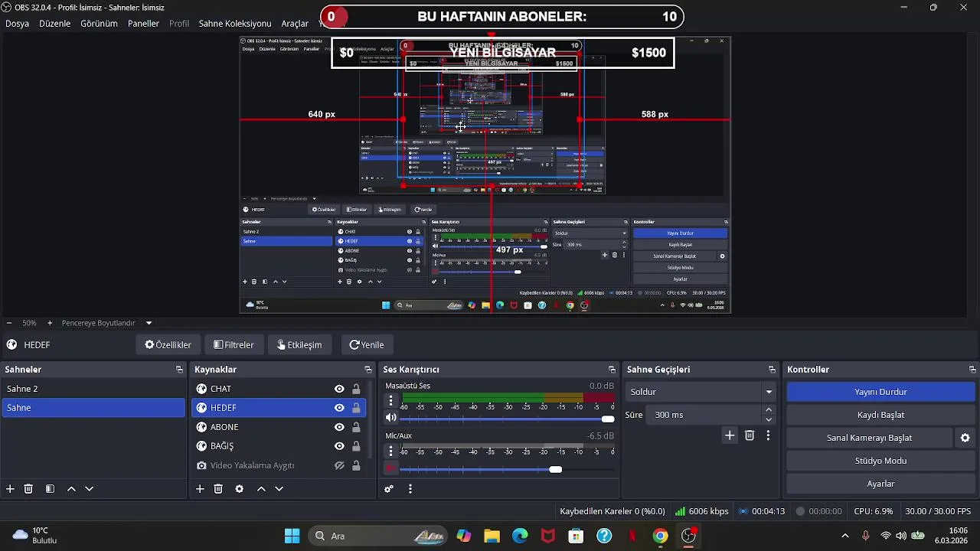This screenshot has height=551, width=980.
Task: Show the Video Yakalama Aygıtı source
Action: (339, 465)
